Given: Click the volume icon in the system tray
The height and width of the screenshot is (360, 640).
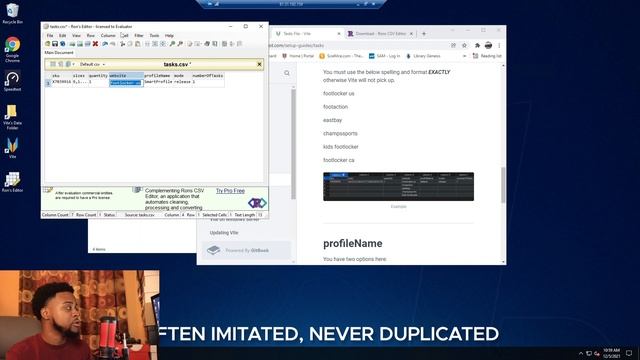Looking at the screenshot, I should (597, 353).
